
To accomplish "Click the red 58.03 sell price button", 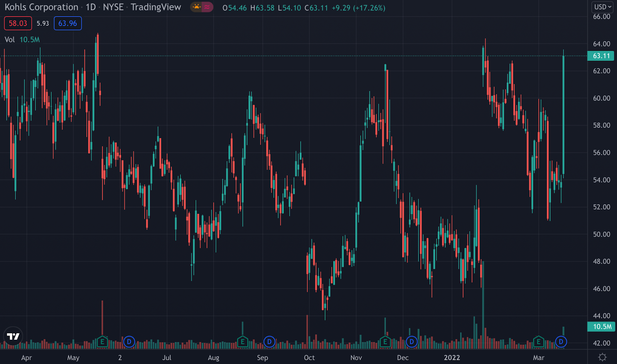I will pos(18,23).
